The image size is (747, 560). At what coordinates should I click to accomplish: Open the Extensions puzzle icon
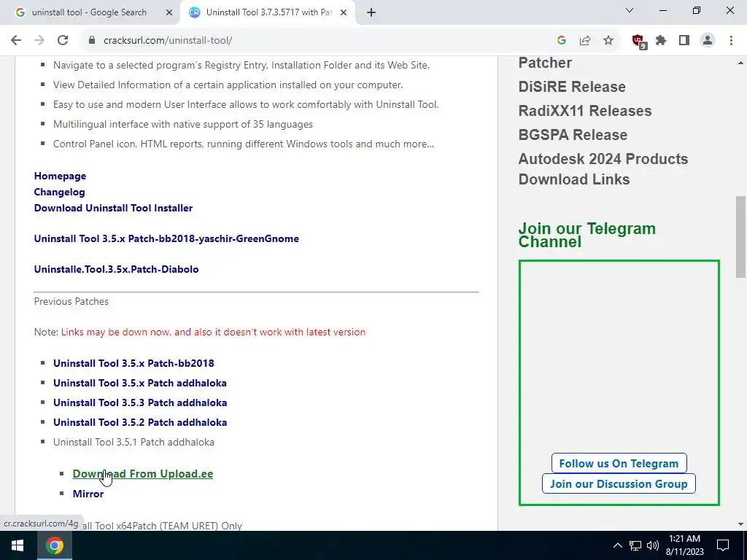pos(661,41)
